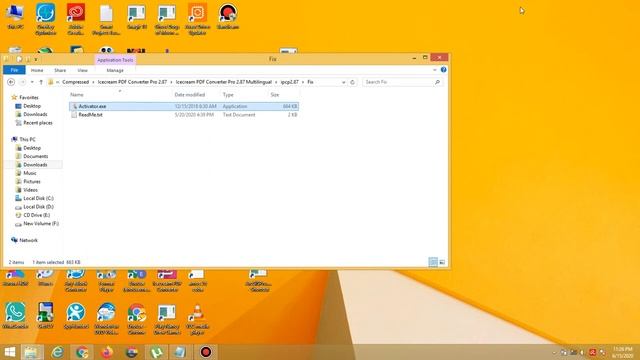Refresh the Fix folder view
The height and width of the screenshot is (360, 640).
pos(353,82)
